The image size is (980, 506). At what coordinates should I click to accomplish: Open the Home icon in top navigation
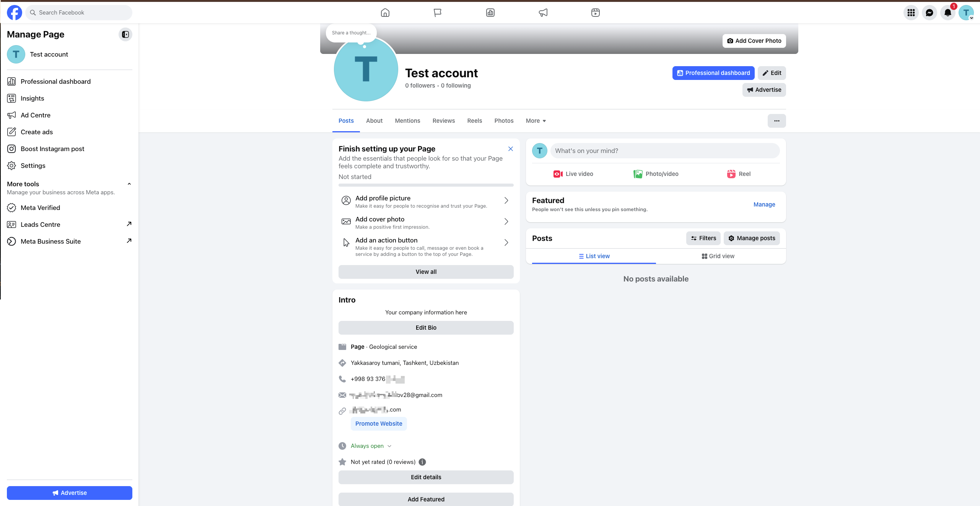pyautogui.click(x=385, y=13)
